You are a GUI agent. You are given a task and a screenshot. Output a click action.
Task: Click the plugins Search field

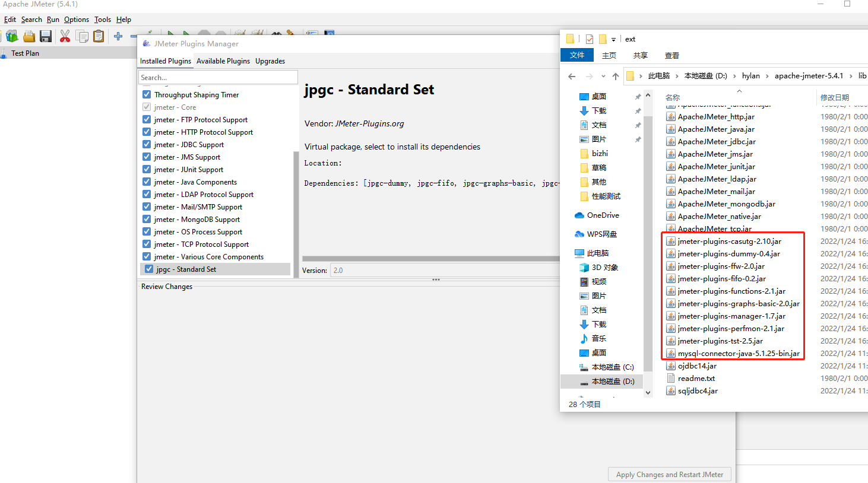pyautogui.click(x=218, y=77)
